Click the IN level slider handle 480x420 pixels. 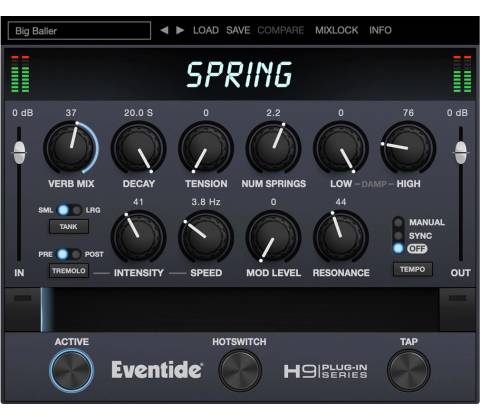19,153
